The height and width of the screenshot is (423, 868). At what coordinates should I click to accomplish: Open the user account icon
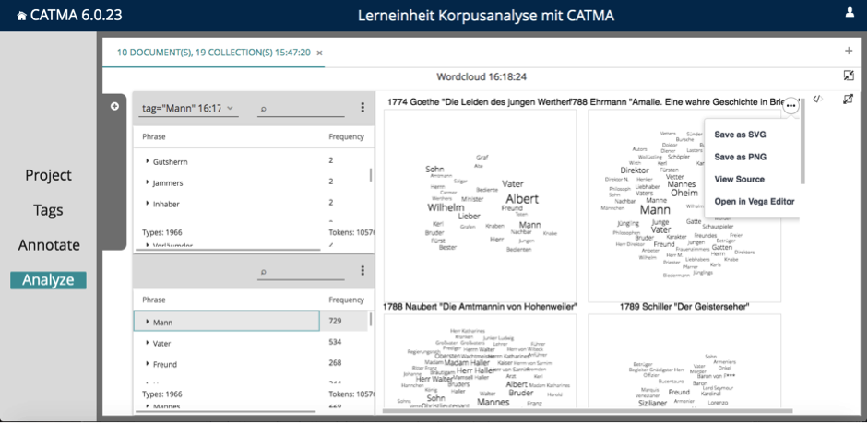[850, 13]
